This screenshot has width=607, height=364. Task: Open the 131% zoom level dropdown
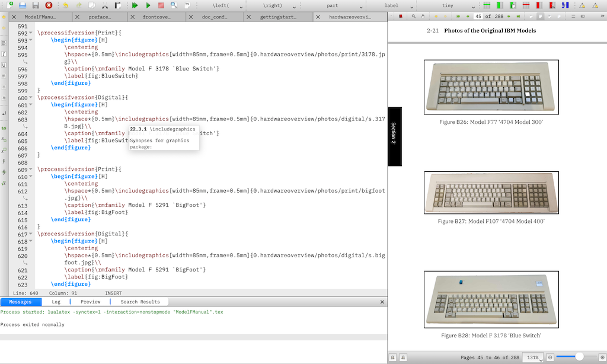coord(533,357)
